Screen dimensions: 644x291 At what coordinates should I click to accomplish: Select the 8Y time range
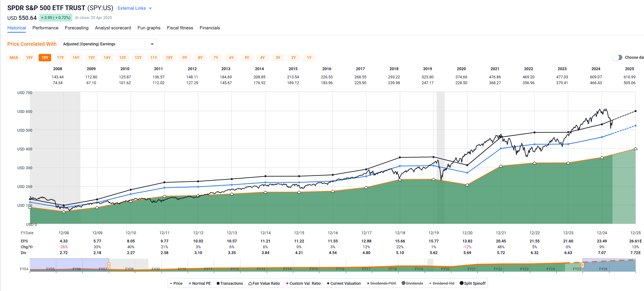click(x=200, y=57)
